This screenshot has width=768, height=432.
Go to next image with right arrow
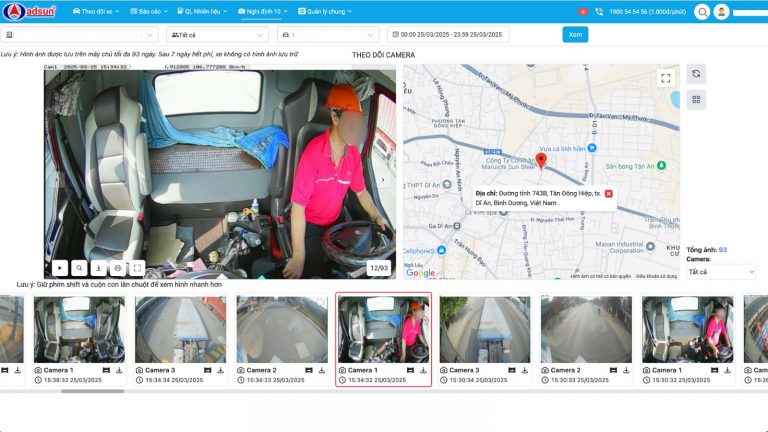(383, 180)
